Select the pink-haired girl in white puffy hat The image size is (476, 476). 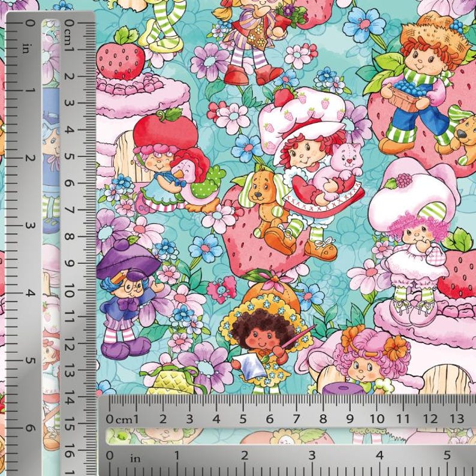click(414, 243)
